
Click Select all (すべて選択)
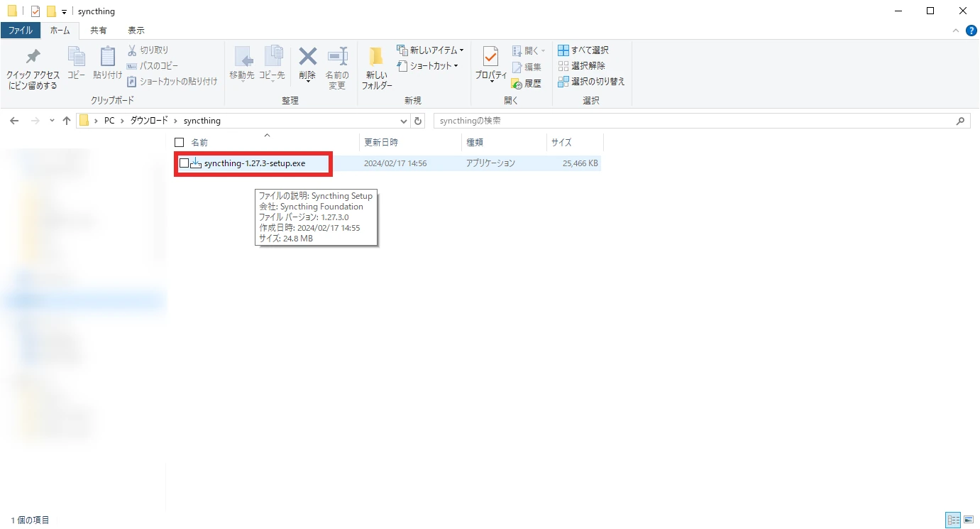(583, 50)
